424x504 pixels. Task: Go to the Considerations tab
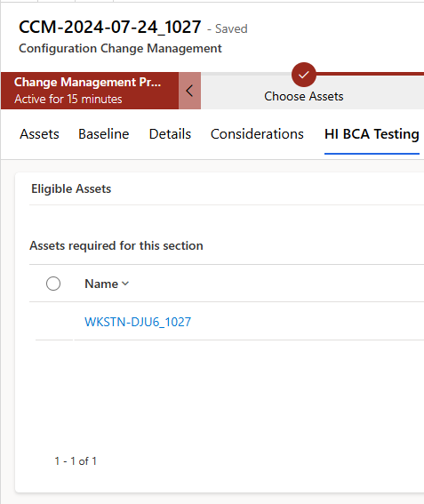pos(257,134)
